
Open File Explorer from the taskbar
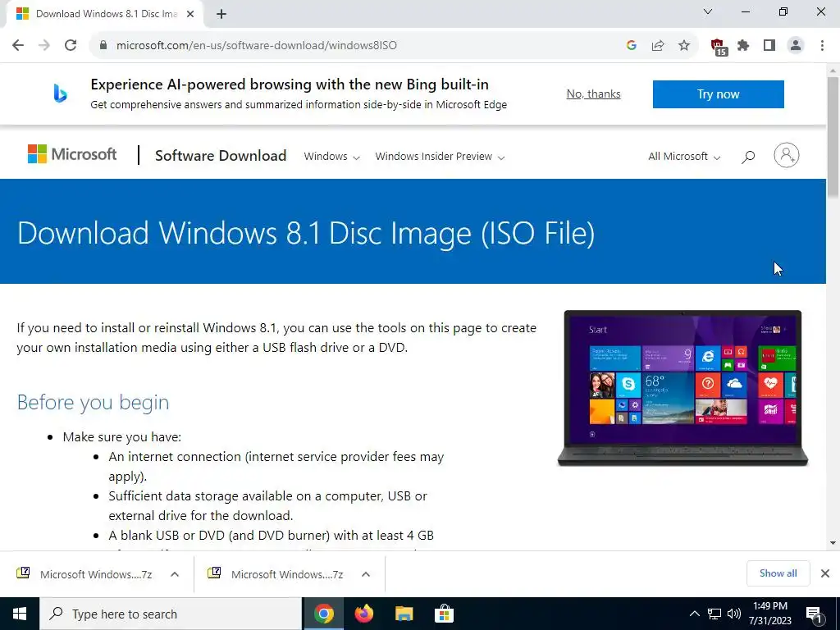coord(404,614)
